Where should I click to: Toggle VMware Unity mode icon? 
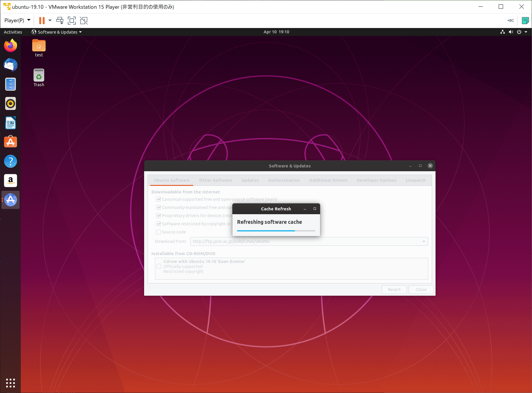point(84,20)
